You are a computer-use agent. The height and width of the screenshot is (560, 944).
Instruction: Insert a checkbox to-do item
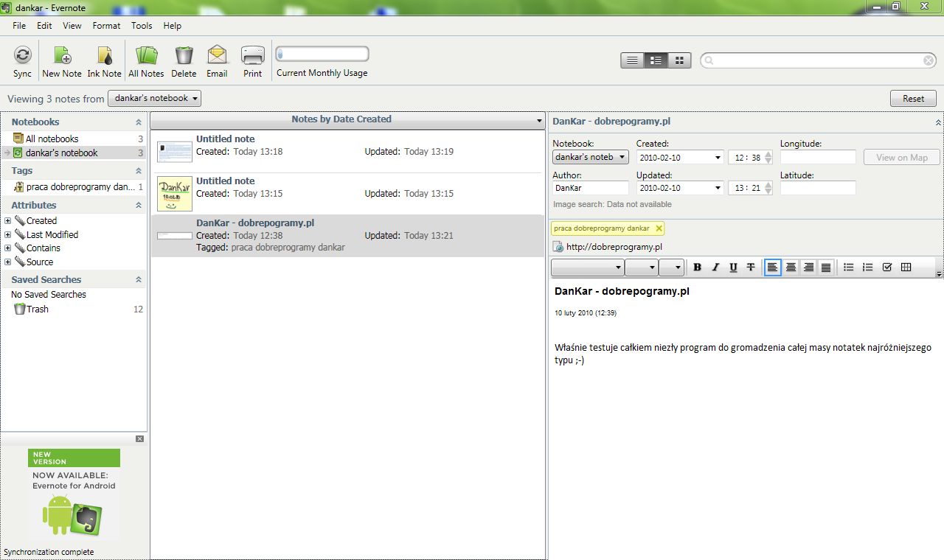click(x=887, y=267)
